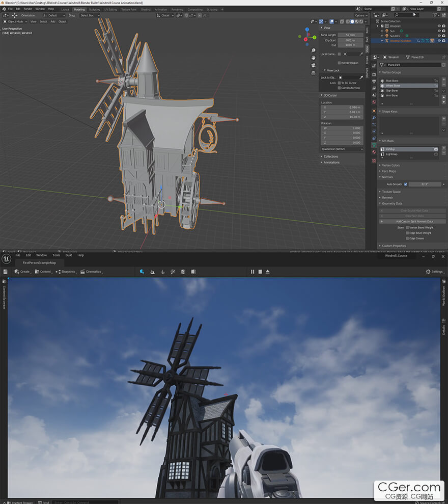Open the Unreal Build menu
Screen dimensions: 448x504
[x=69, y=255]
